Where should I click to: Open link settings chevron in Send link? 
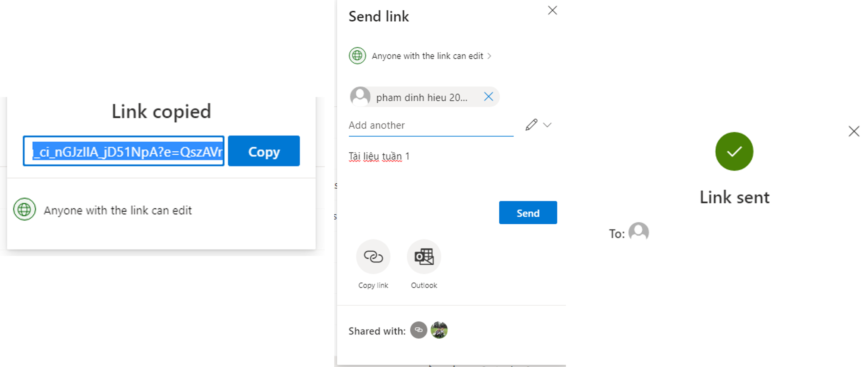click(x=490, y=56)
